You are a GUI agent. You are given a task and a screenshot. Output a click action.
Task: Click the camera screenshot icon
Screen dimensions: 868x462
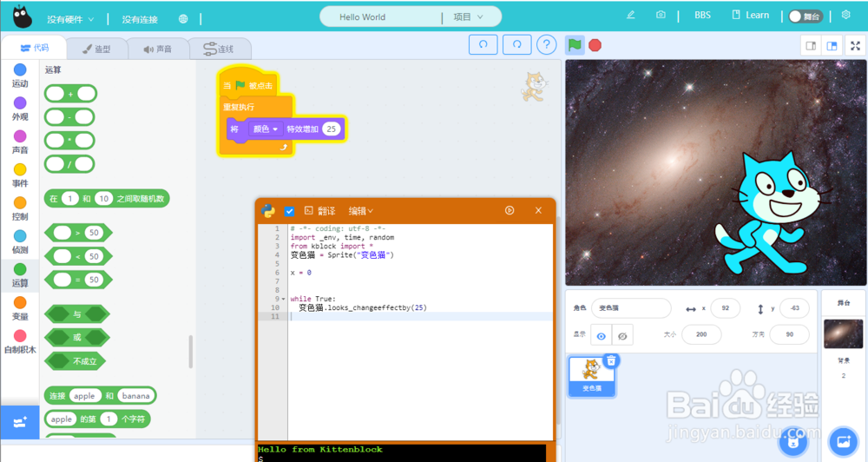(x=661, y=15)
